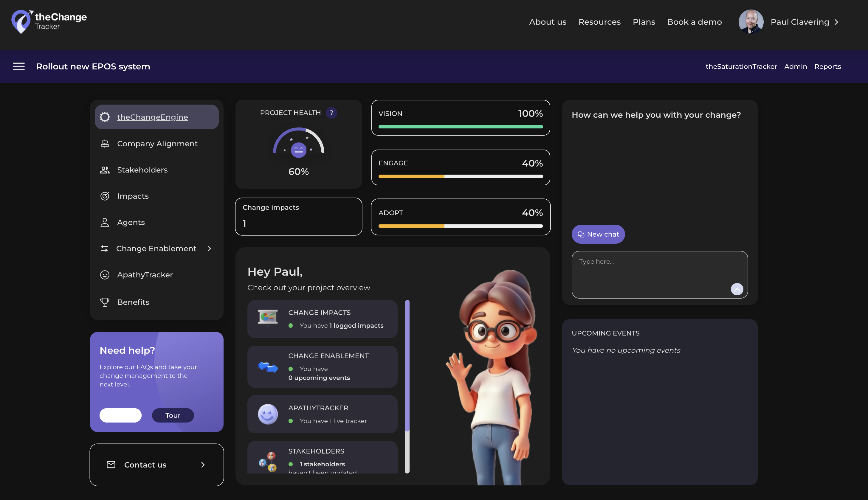The image size is (868, 500).
Task: Click theChangeTracker logo
Action: click(49, 22)
